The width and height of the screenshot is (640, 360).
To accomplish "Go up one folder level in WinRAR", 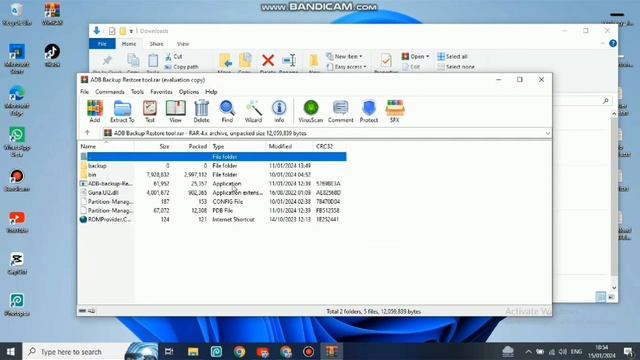I will (87, 133).
